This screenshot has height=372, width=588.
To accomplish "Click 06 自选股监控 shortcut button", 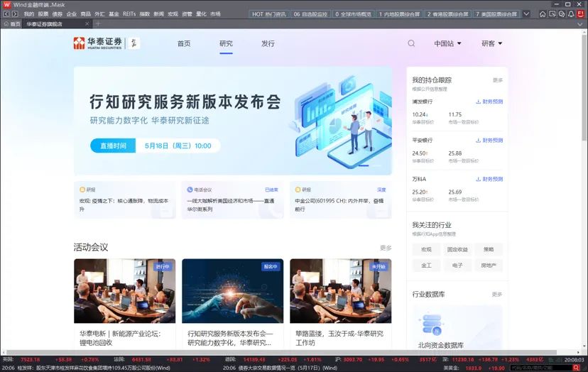I will click(x=310, y=14).
